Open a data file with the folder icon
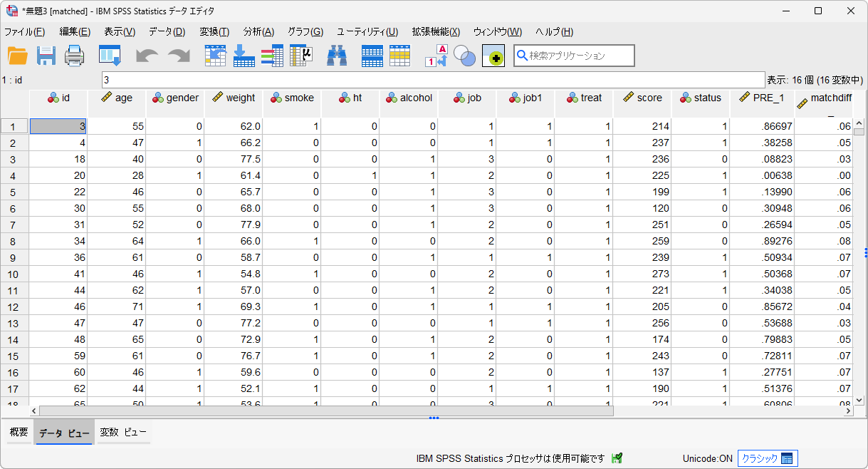 (x=18, y=56)
